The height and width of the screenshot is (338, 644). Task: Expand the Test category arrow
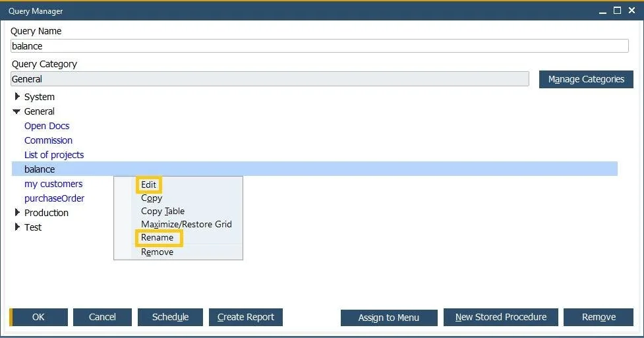point(17,227)
